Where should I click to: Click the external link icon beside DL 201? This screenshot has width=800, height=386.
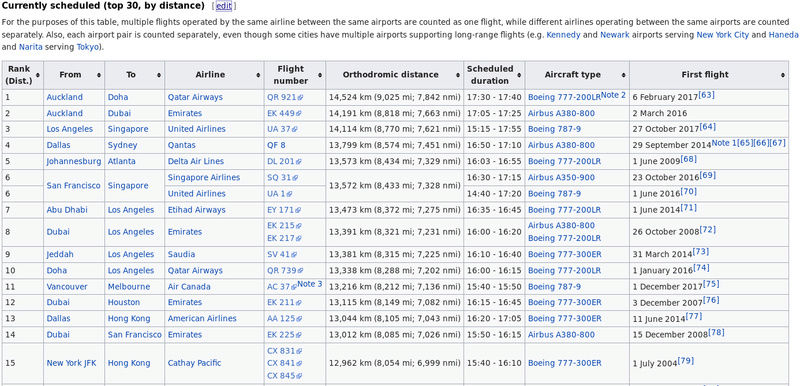298,162
